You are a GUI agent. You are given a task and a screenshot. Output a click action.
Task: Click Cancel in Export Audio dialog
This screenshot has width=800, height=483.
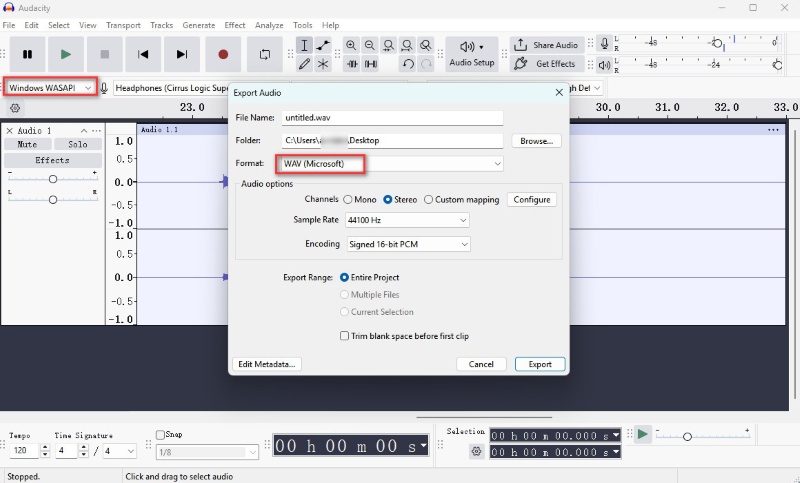pyautogui.click(x=481, y=364)
